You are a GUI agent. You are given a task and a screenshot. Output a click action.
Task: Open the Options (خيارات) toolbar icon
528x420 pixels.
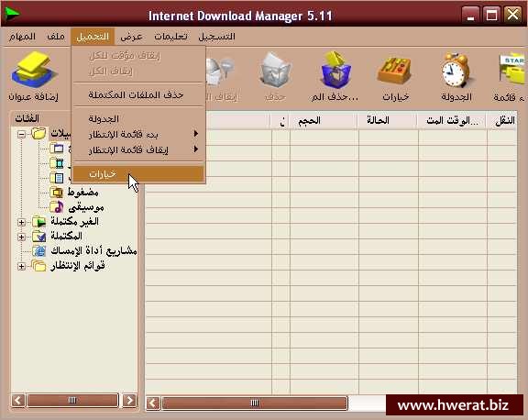point(395,71)
